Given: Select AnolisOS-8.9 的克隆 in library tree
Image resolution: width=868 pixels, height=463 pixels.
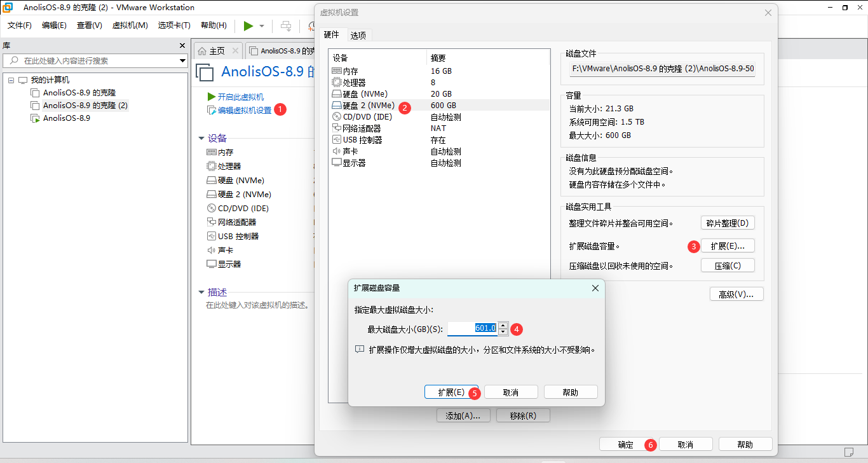Looking at the screenshot, I should click(x=79, y=93).
